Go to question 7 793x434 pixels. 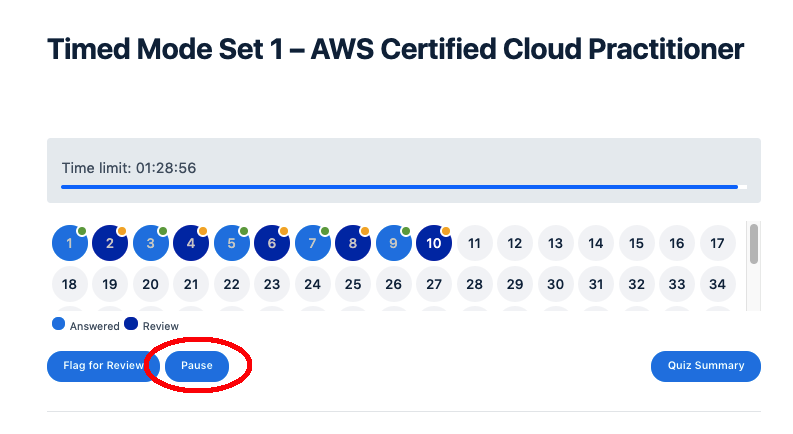coord(312,243)
